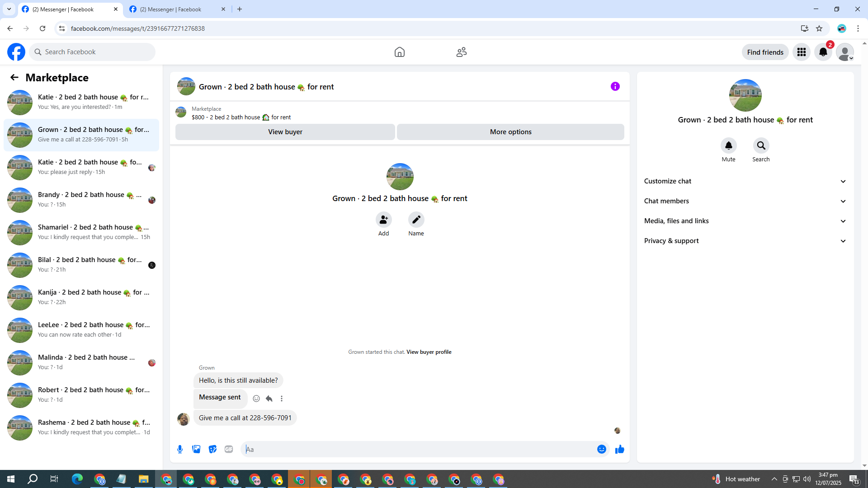868x488 pixels.
Task: Click the View buyer button
Action: pyautogui.click(x=285, y=132)
